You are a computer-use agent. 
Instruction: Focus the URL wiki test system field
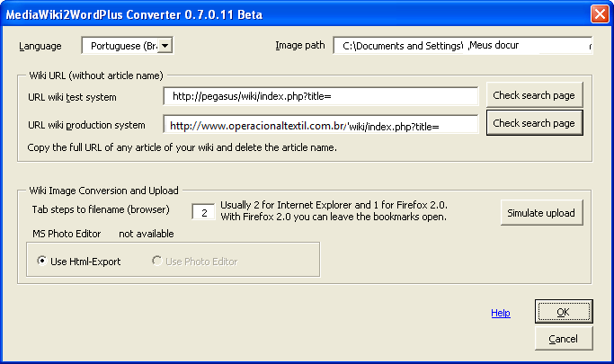point(321,96)
